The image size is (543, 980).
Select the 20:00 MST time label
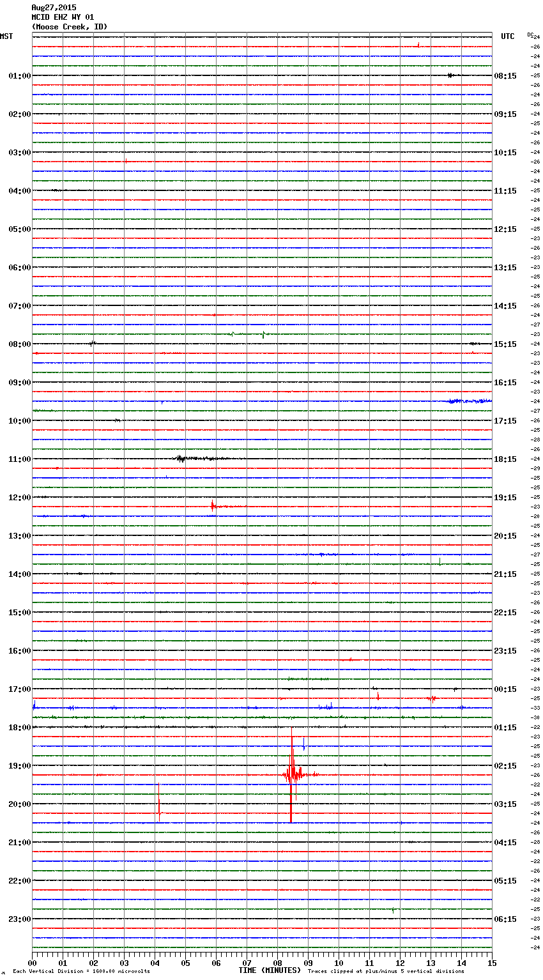20,804
